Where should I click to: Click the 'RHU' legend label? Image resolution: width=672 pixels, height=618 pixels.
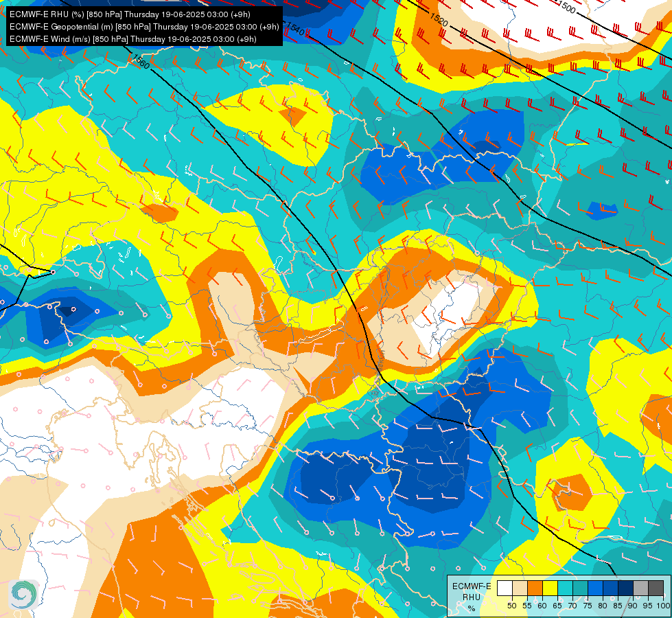(472, 597)
